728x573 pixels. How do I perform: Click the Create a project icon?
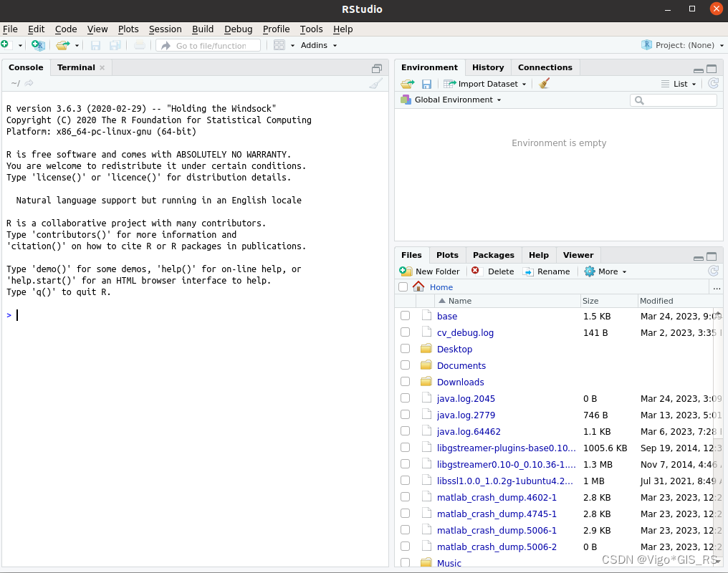[38, 45]
